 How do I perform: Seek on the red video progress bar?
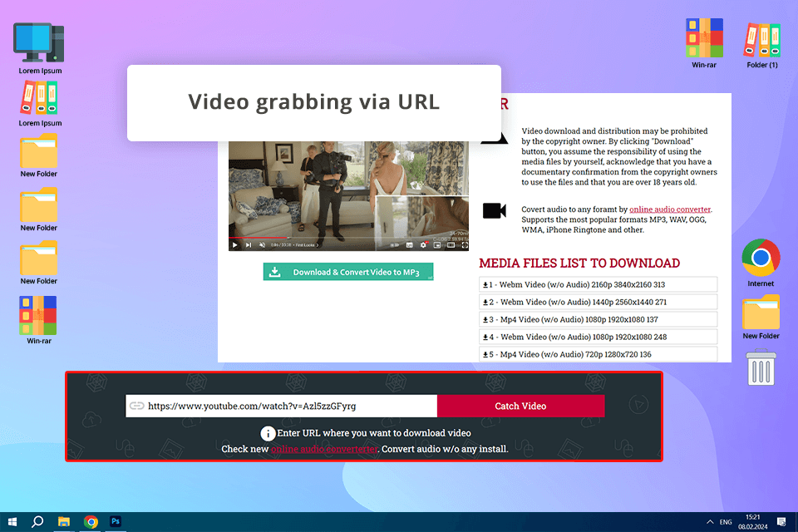click(x=259, y=238)
